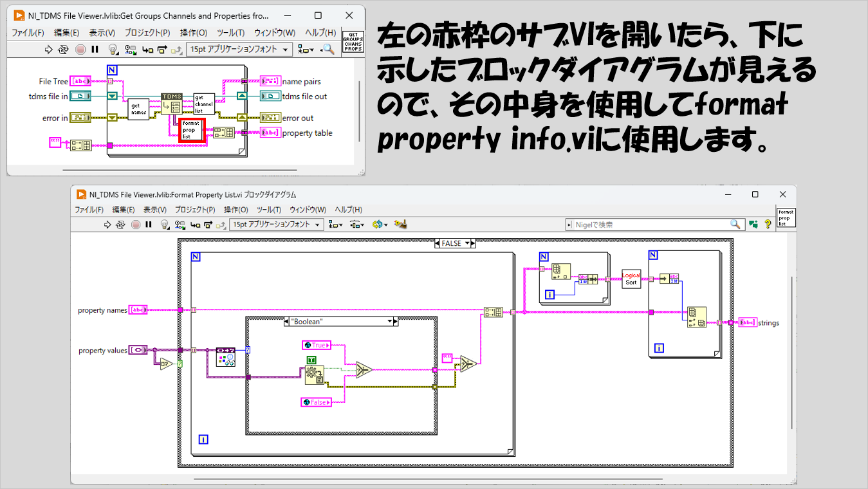Click the Nigelで検索 search field
This screenshot has width=868, height=489.
click(650, 225)
